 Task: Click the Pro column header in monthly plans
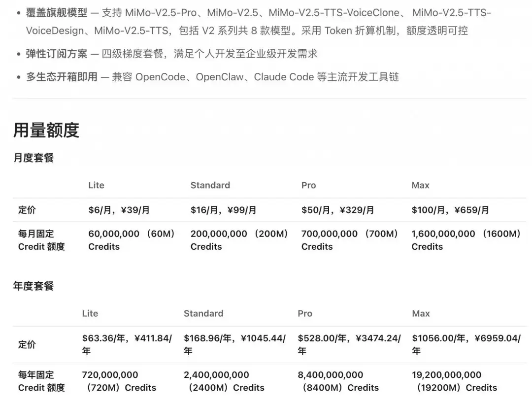pos(308,185)
